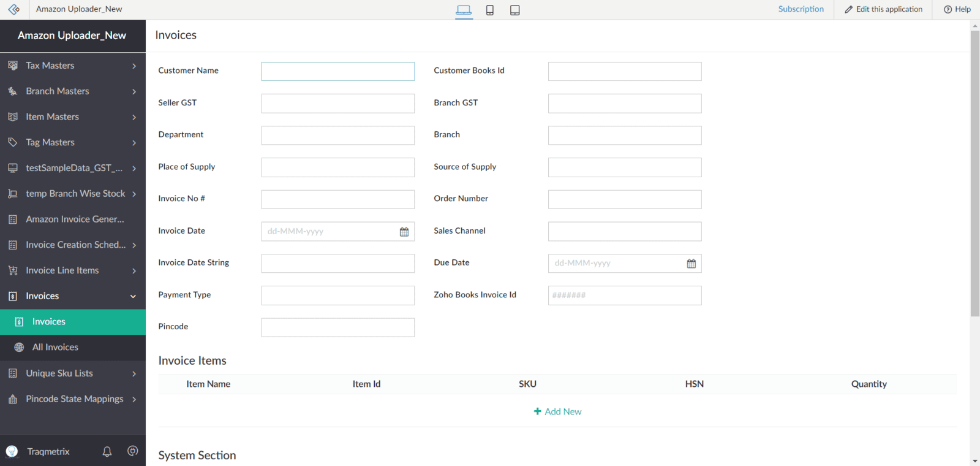Focus the Order Number input field
This screenshot has height=466, width=980.
(625, 199)
